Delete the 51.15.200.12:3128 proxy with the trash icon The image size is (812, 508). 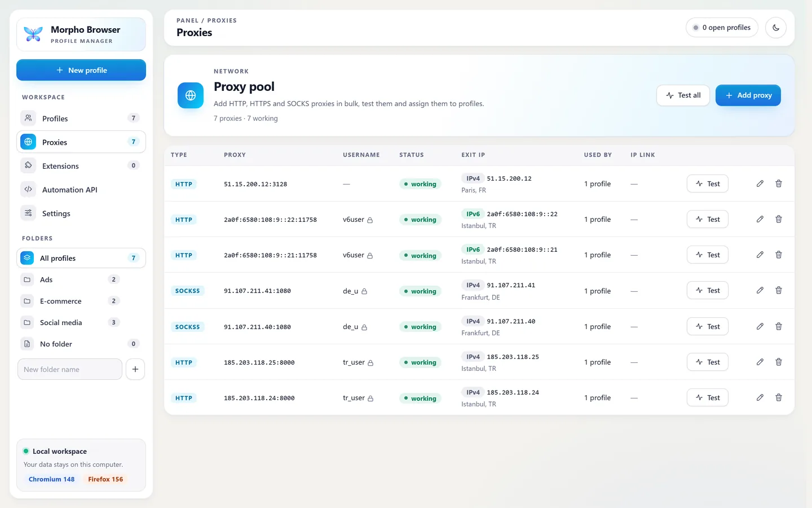click(x=779, y=183)
